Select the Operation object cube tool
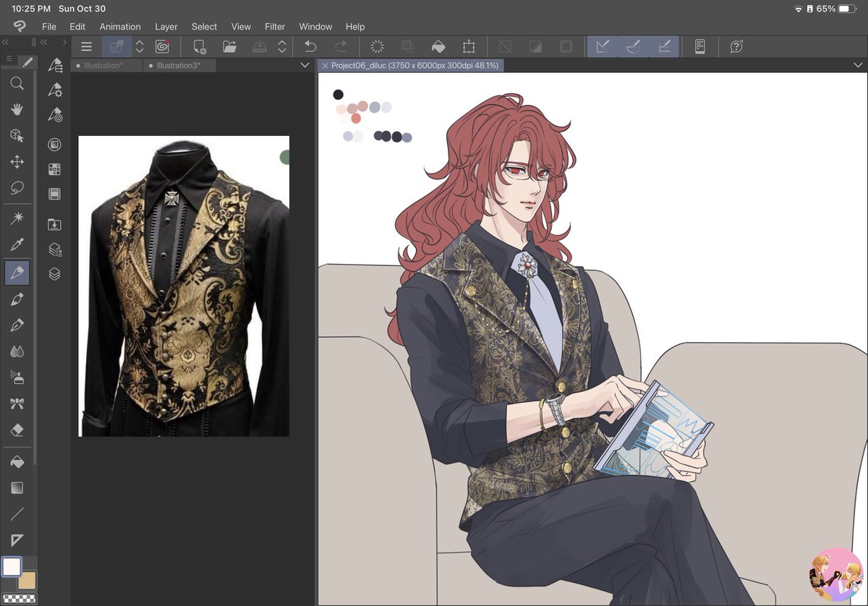This screenshot has height=606, width=868. pos(17,136)
